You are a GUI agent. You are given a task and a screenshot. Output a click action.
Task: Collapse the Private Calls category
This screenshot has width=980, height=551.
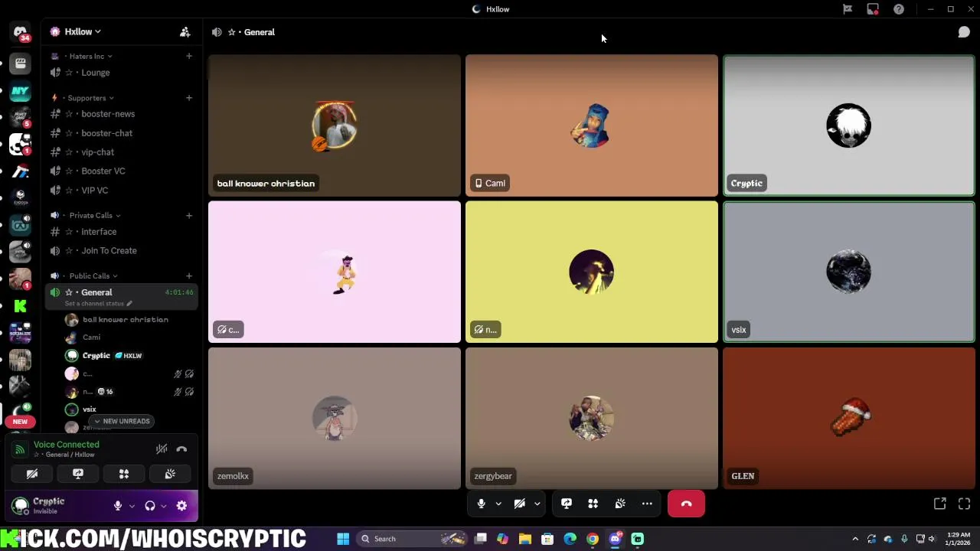tap(95, 216)
